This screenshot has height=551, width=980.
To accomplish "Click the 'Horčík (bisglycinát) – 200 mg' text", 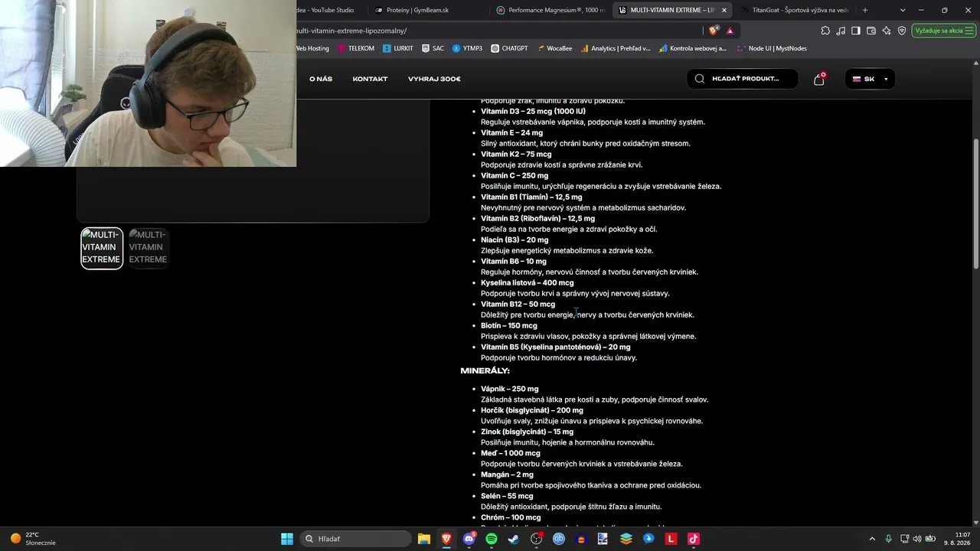I will (532, 410).
